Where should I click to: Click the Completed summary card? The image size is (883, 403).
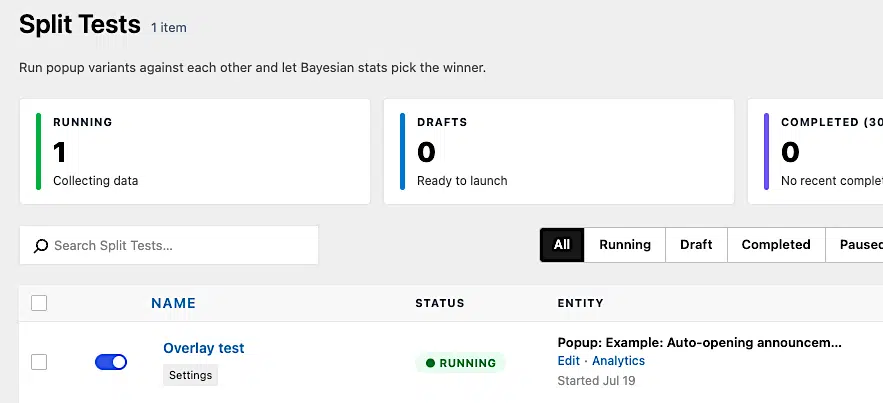(x=815, y=151)
